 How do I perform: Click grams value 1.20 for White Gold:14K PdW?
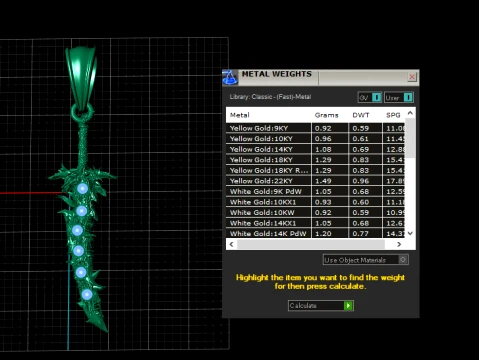(323, 233)
